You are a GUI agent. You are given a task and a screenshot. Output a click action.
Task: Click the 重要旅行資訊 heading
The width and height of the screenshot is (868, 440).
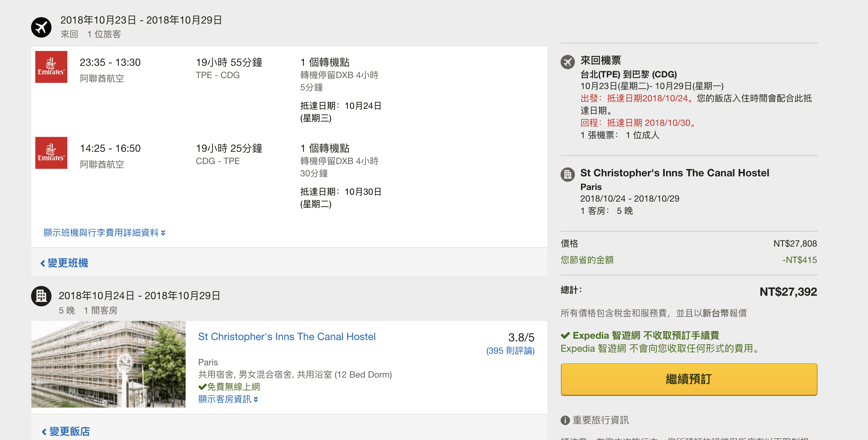coord(601,420)
